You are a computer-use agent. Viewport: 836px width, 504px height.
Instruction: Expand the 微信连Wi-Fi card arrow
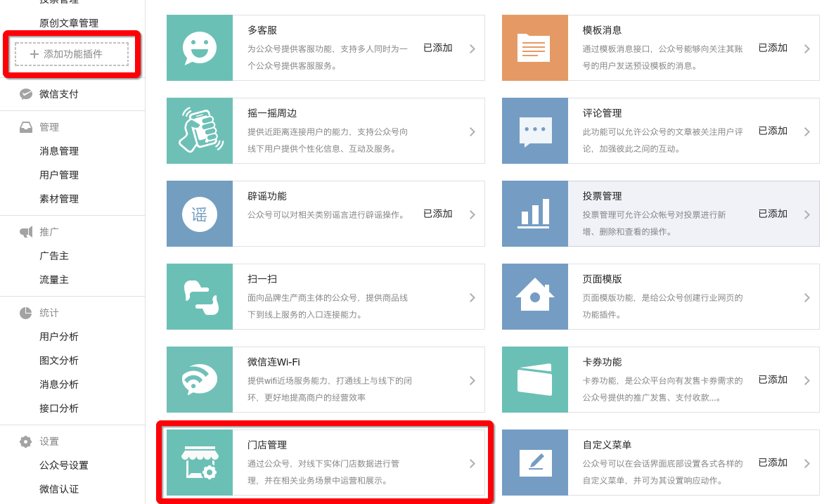pyautogui.click(x=472, y=380)
